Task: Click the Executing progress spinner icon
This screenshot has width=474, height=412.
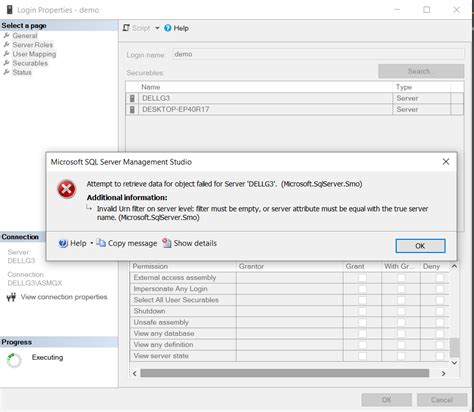Action: (x=14, y=360)
